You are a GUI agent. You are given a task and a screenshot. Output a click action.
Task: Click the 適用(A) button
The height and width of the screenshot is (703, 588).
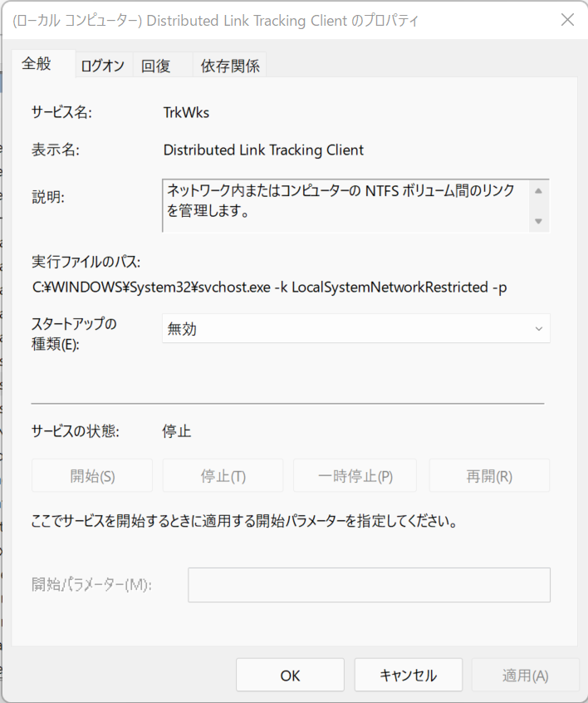525,676
